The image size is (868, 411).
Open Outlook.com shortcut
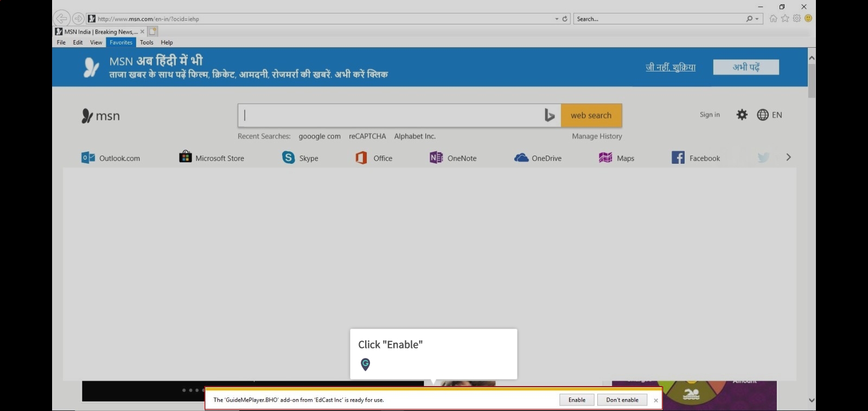tap(111, 158)
